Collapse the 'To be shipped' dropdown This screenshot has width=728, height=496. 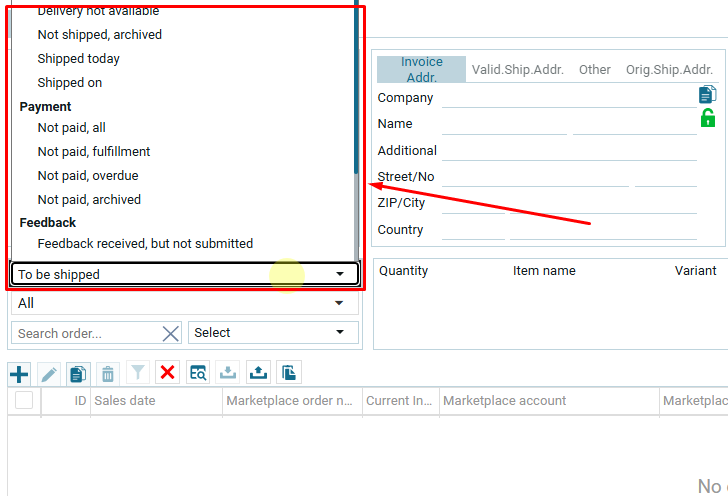pos(340,274)
